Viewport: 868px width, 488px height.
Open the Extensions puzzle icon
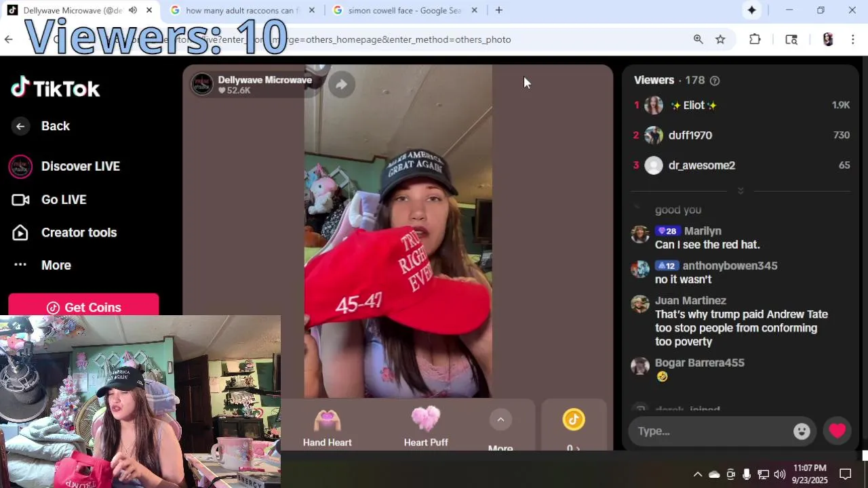(755, 39)
